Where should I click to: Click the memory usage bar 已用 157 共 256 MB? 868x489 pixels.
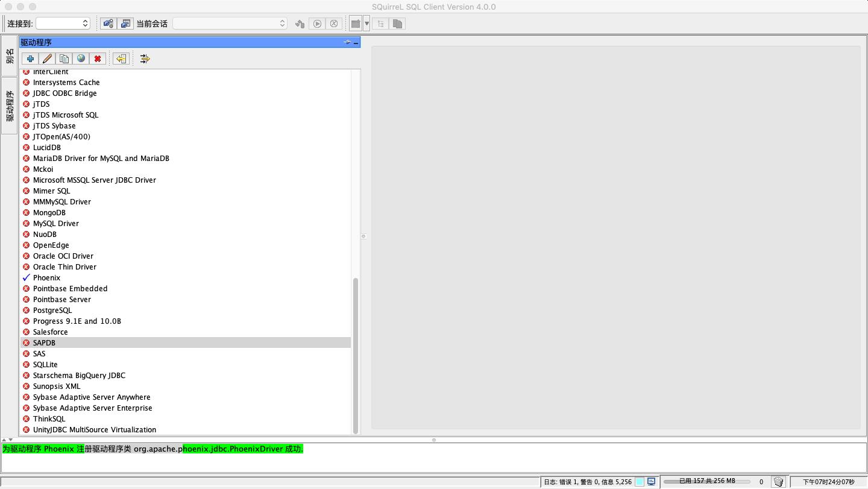pyautogui.click(x=706, y=482)
